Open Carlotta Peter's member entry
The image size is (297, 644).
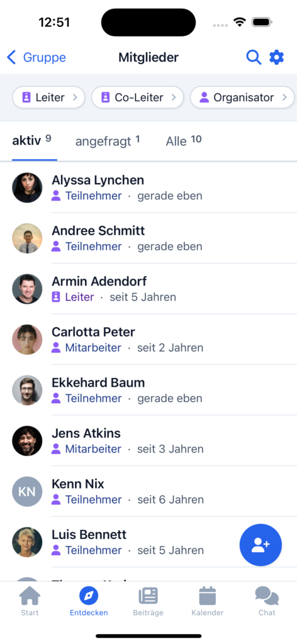click(x=148, y=339)
